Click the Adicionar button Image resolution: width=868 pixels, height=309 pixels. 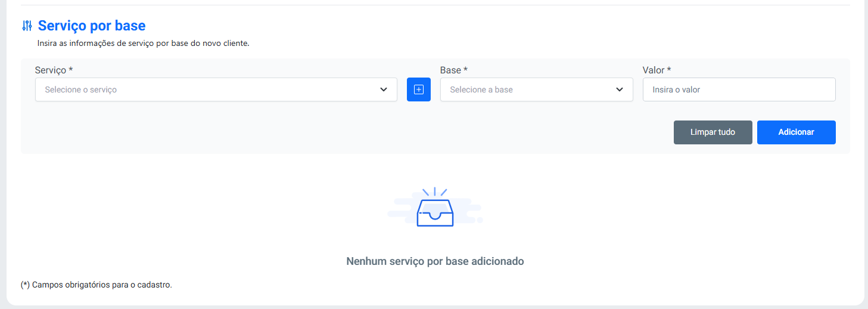click(x=796, y=132)
